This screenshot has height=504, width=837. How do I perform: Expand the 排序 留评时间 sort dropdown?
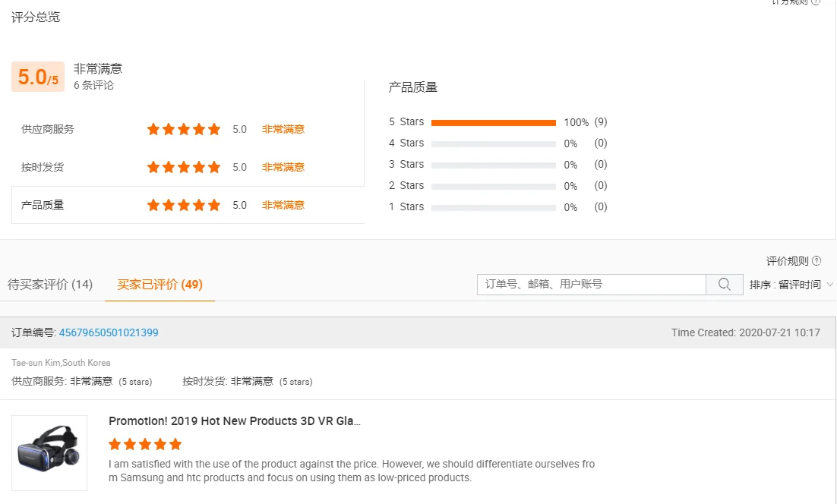pos(791,285)
